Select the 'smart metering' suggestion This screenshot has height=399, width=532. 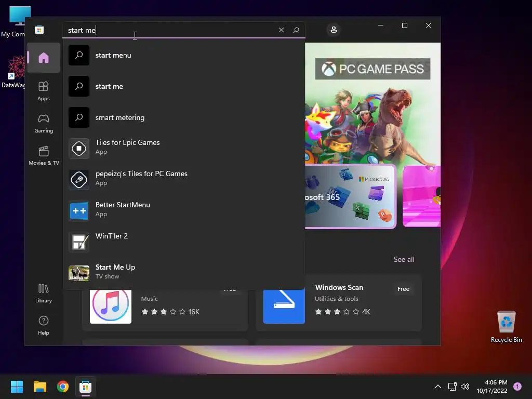pos(184,118)
